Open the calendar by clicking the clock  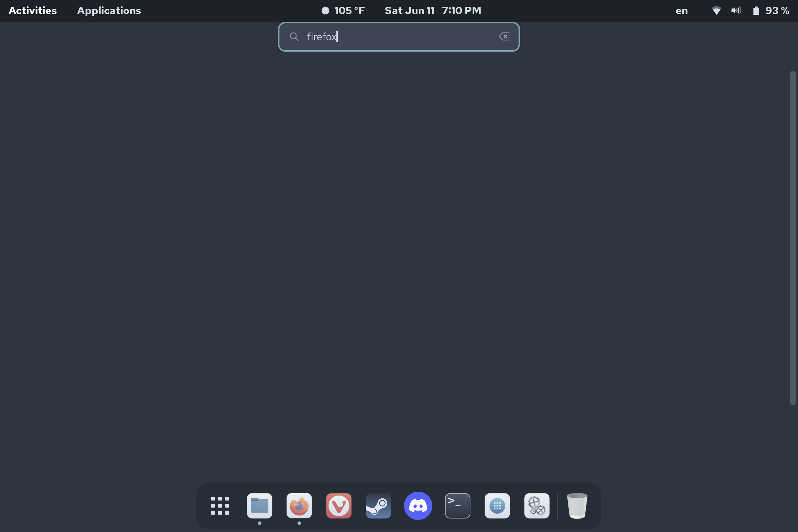coord(432,11)
